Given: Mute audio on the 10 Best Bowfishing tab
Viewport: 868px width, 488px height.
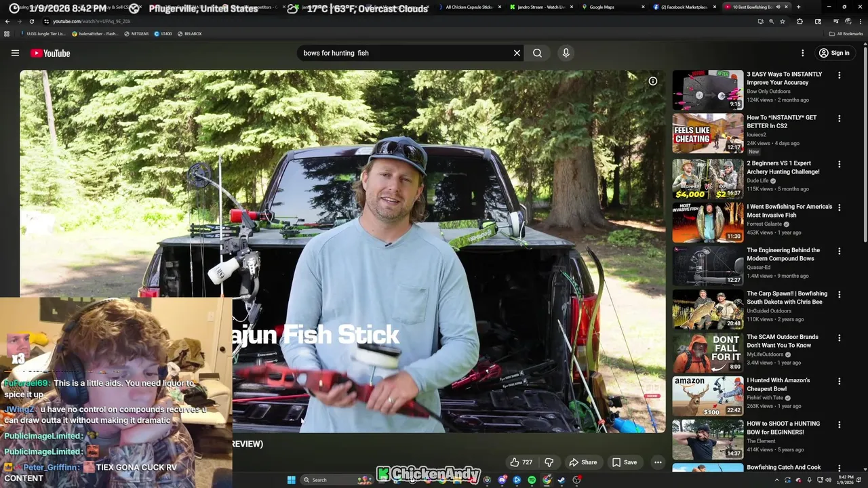Looking at the screenshot, I should (778, 7).
